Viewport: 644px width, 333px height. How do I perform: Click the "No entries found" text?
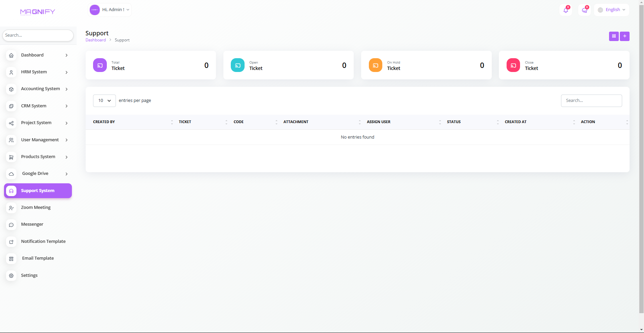(x=357, y=137)
